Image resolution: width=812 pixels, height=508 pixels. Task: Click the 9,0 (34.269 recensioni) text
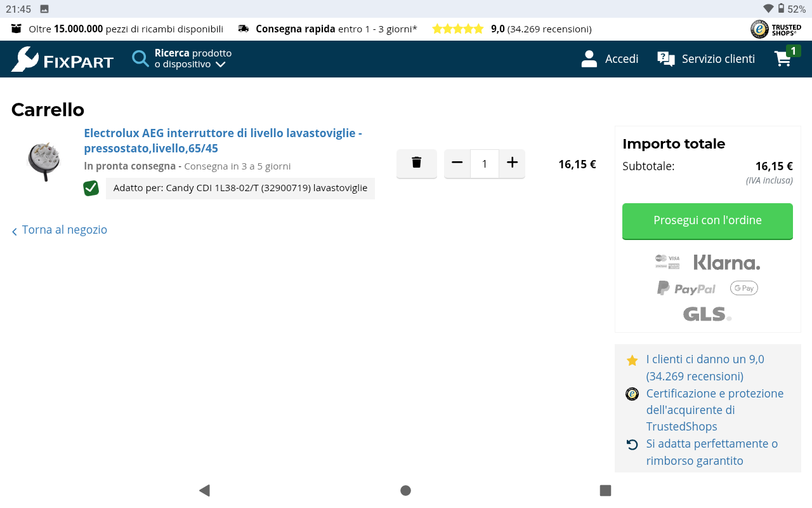541,29
